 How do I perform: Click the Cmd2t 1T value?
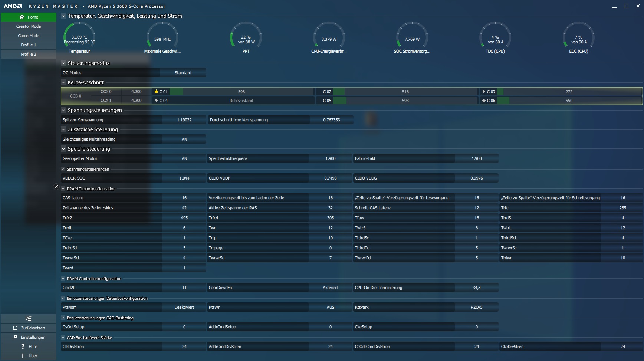[x=184, y=288]
